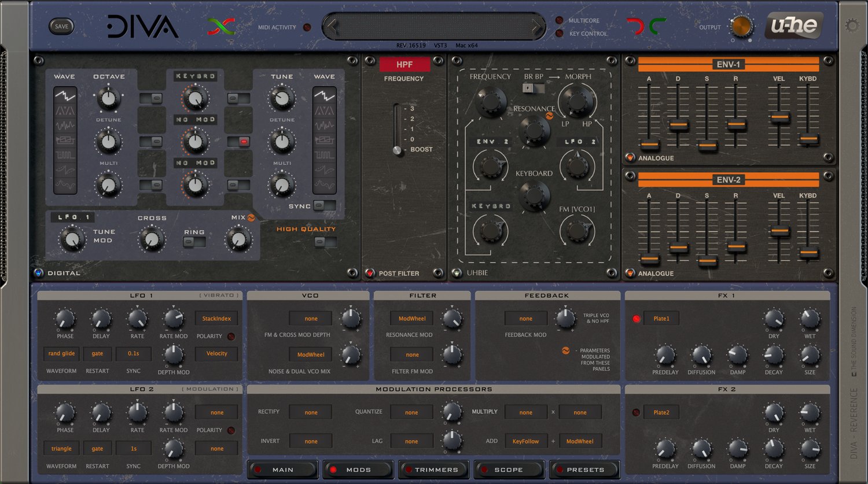
Task: Click the preset name display
Action: [x=434, y=27]
